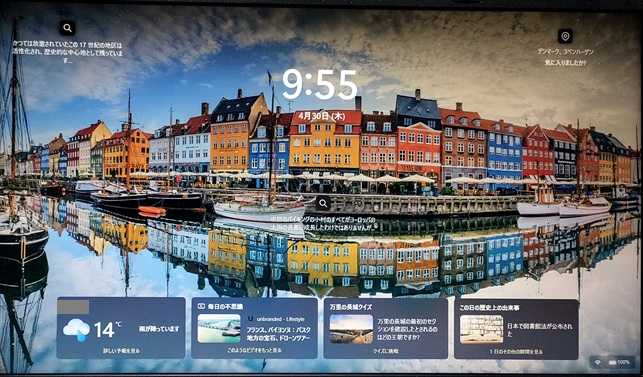Click the 9:55 clock to unlock
This screenshot has width=643, height=377.
(319, 85)
